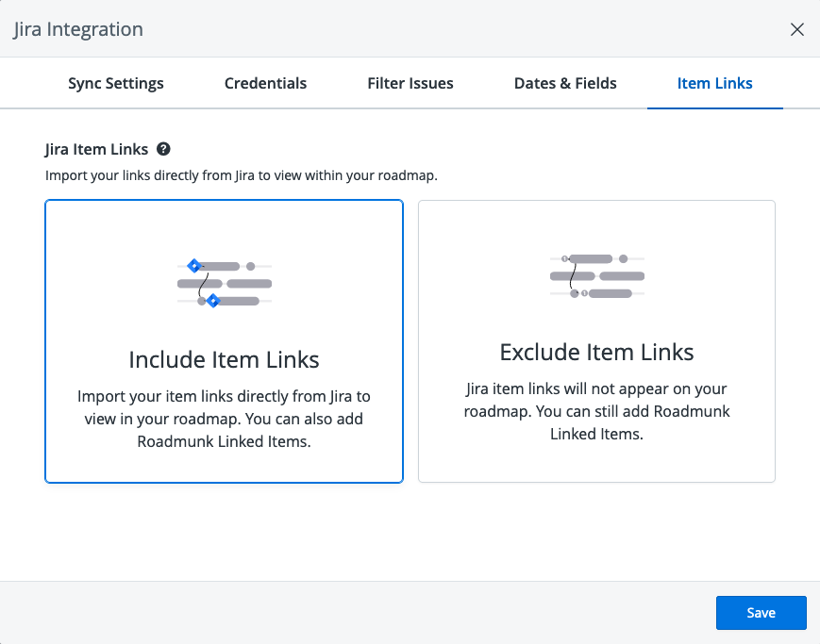Click the Jira Item Links section heading
The height and width of the screenshot is (644, 820).
(x=96, y=149)
